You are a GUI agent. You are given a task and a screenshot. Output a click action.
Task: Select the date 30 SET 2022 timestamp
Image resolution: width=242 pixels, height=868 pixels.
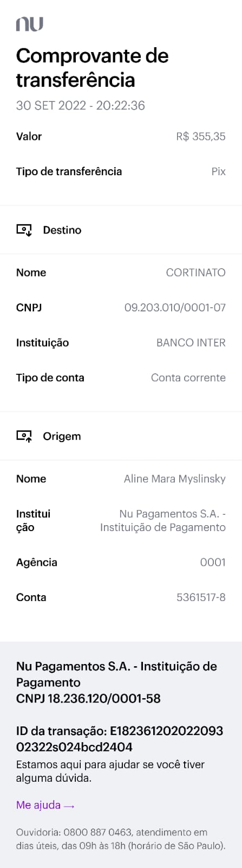pyautogui.click(x=81, y=106)
